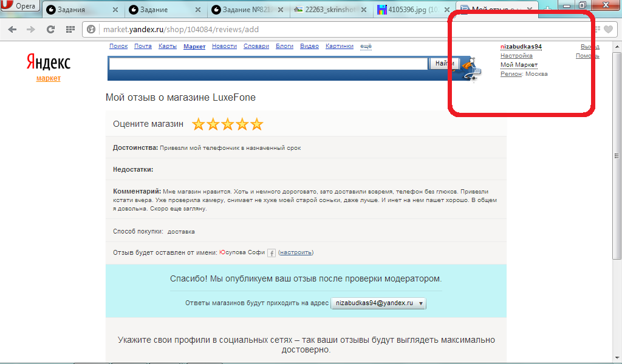This screenshot has height=364, width=622.
Task: Minimize the Opera window
Action: pyautogui.click(x=567, y=5)
